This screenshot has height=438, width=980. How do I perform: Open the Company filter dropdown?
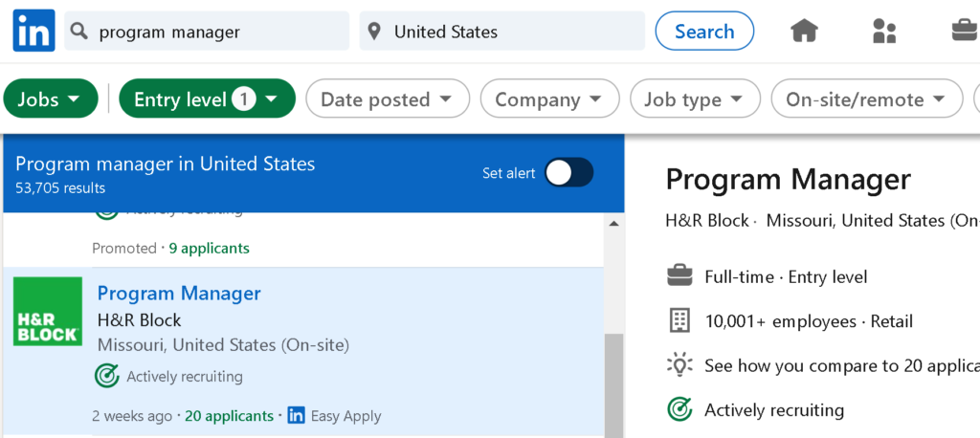(550, 99)
